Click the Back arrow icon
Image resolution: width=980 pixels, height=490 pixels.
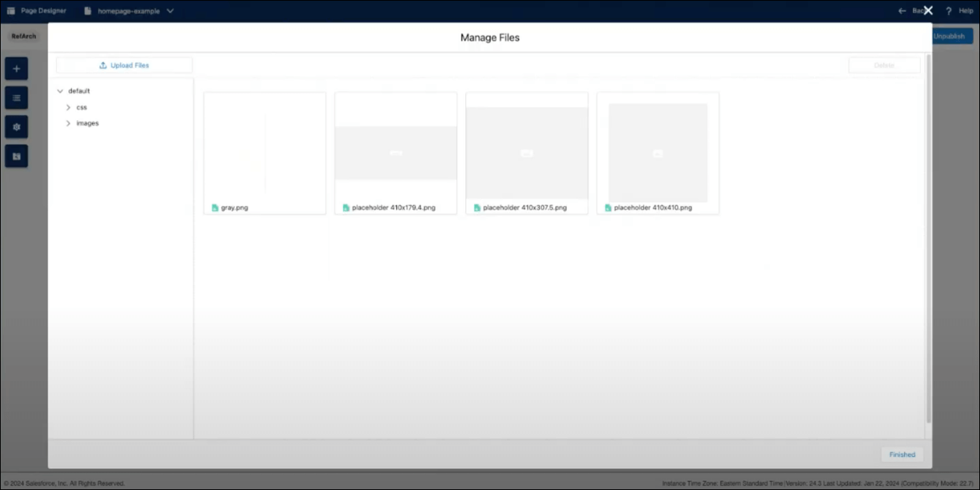902,11
